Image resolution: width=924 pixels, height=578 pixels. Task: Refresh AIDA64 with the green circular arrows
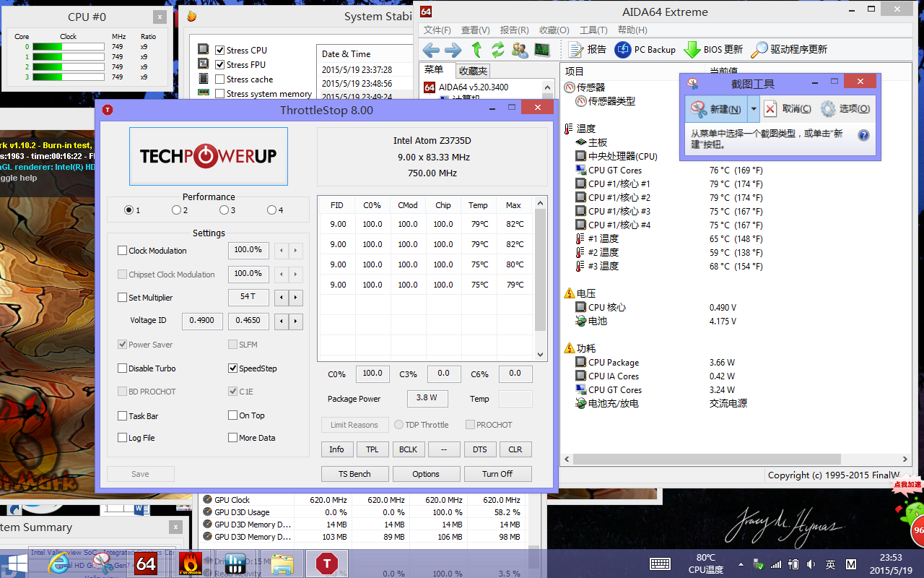pos(498,50)
